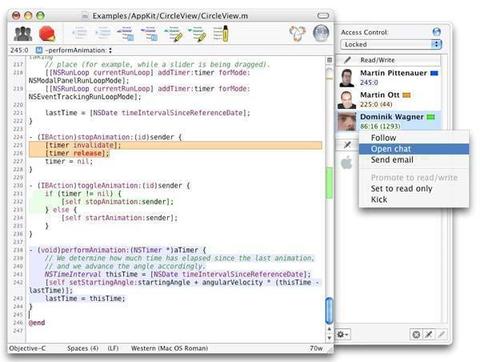The width and height of the screenshot is (480, 362).
Task: Click the yellow highlighter toolbar icon
Action: click(221, 34)
